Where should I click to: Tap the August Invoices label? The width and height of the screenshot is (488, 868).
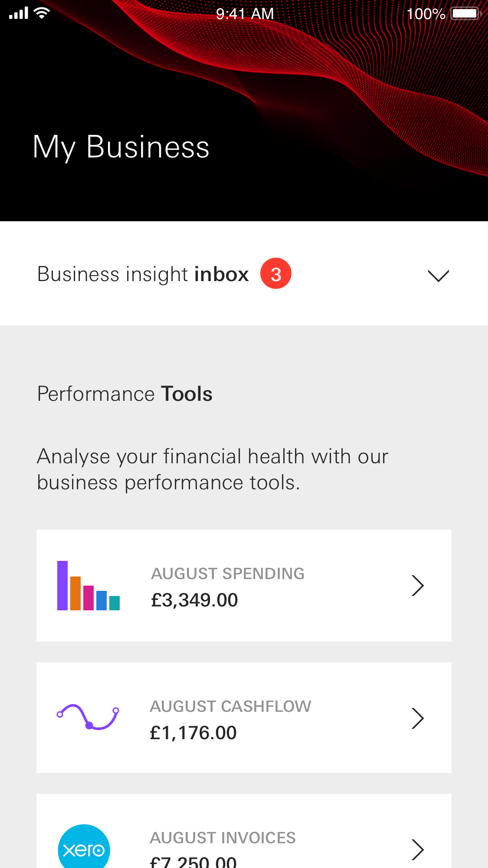223,838
